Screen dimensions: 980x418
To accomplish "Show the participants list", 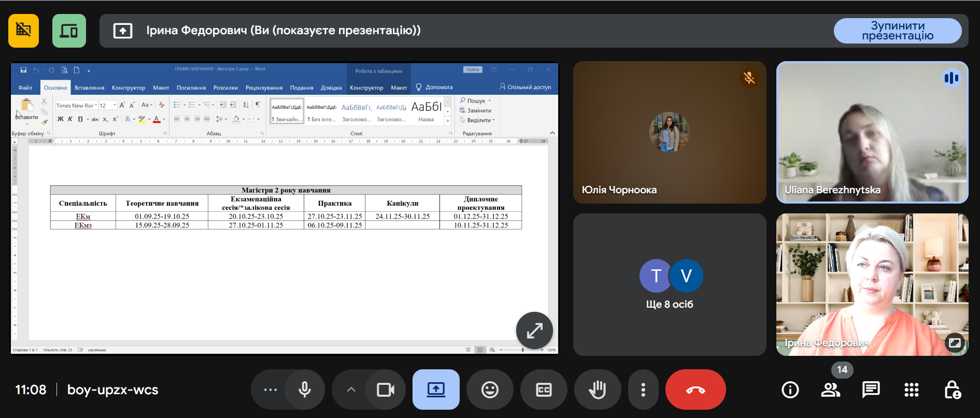I will click(830, 390).
